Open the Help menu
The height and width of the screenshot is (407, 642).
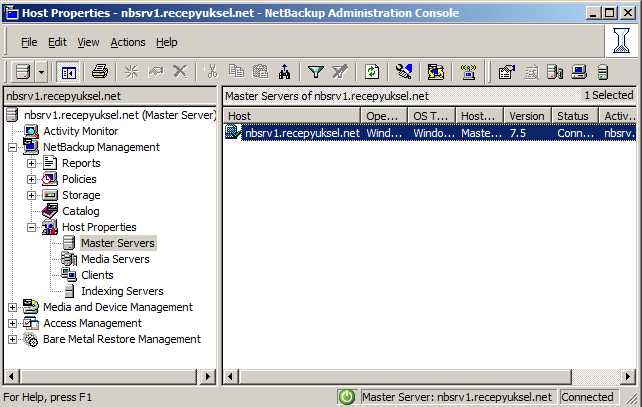point(167,42)
